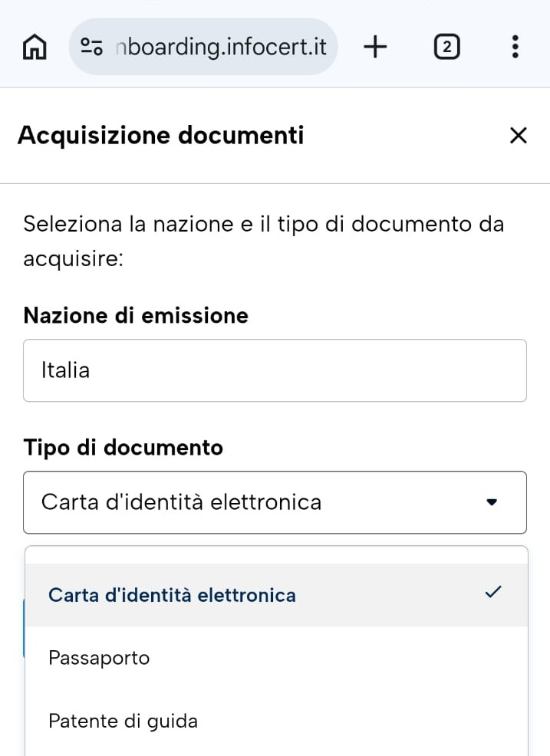Click the dropdown arrow in Tipo di documento
Viewport: 550px width, 756px height.
(x=492, y=502)
